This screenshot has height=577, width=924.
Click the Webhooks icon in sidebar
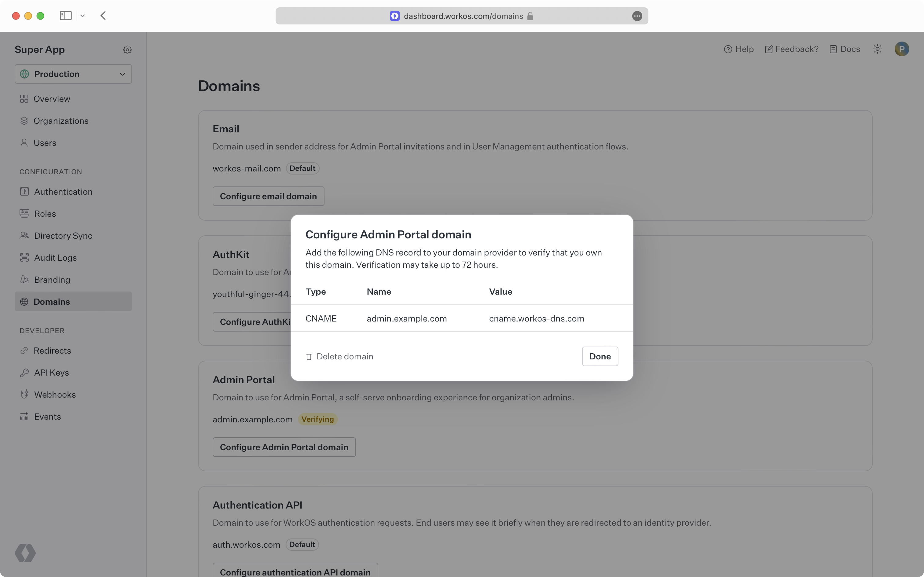24,394
